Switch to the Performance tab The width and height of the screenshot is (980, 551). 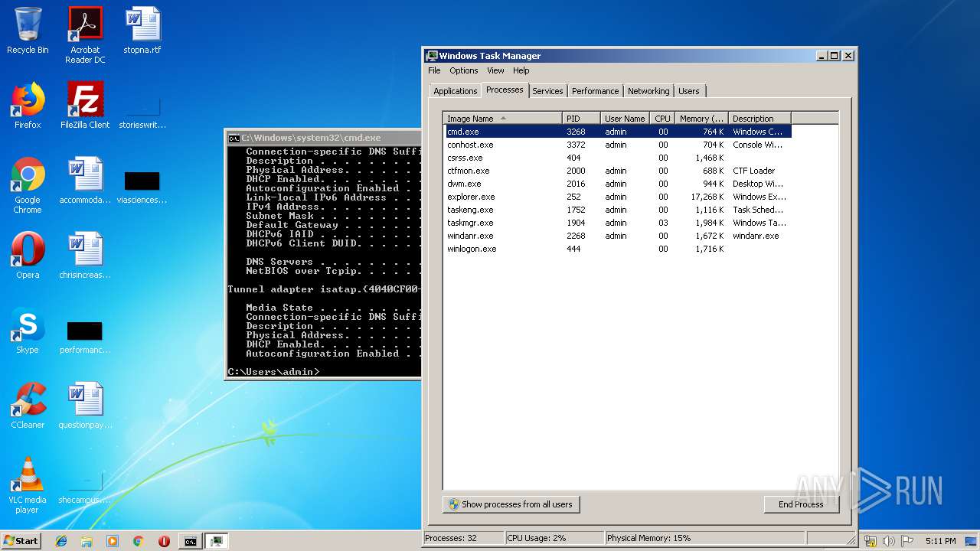[595, 91]
